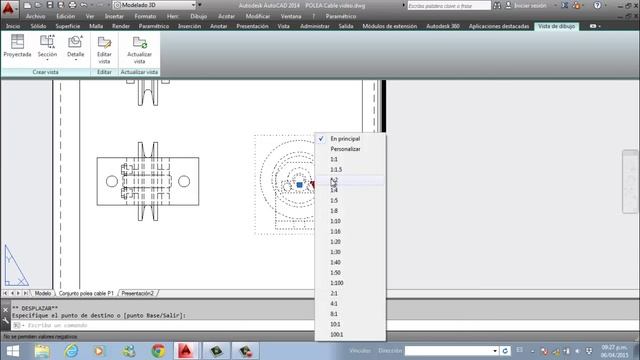Open the Windows Start button
Image resolution: width=640 pixels, height=360 pixels.
pos(13,351)
